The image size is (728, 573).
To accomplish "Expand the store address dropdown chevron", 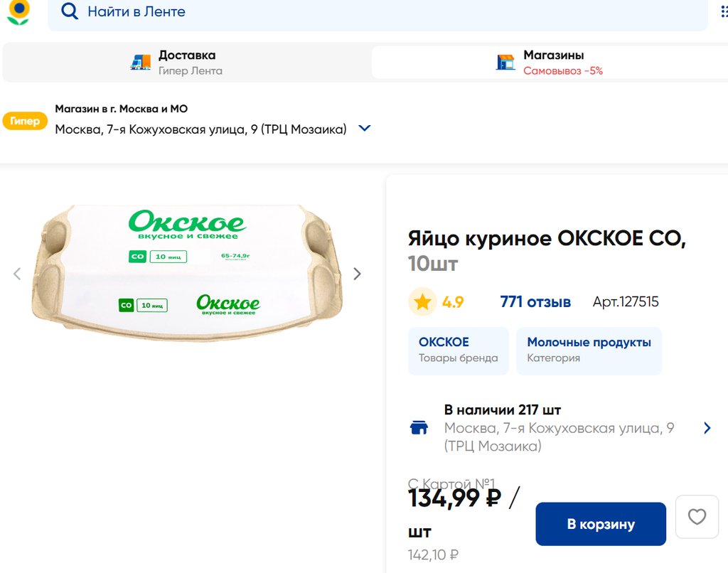I will (365, 129).
